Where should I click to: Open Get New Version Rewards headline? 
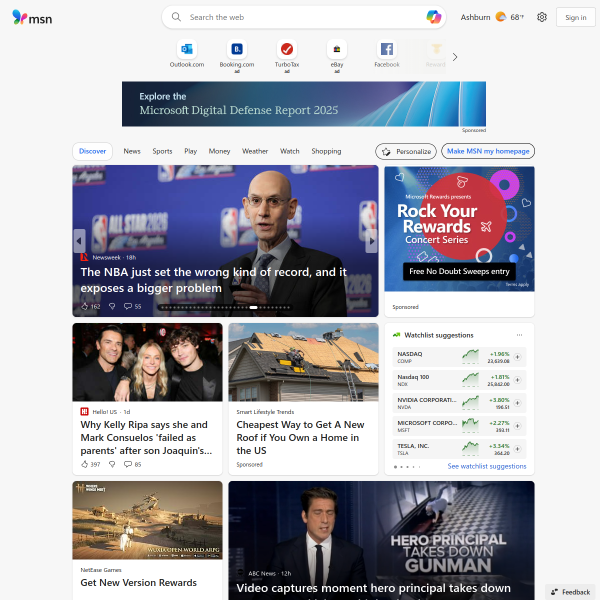(139, 582)
